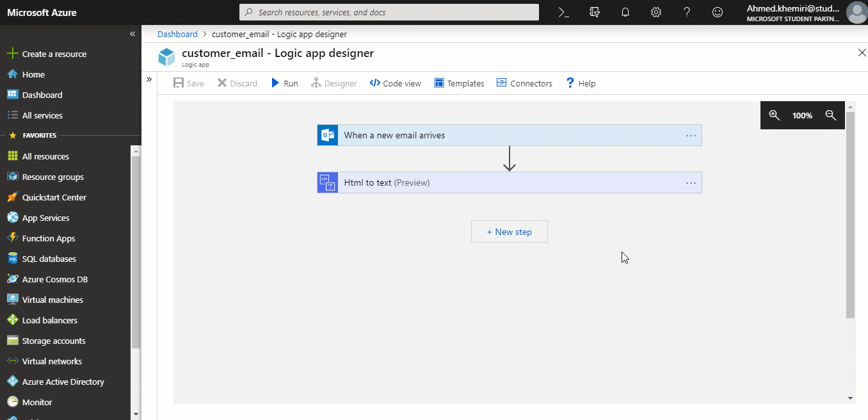Expand 'Html to text' action
This screenshot has width=868, height=420.
coord(510,182)
